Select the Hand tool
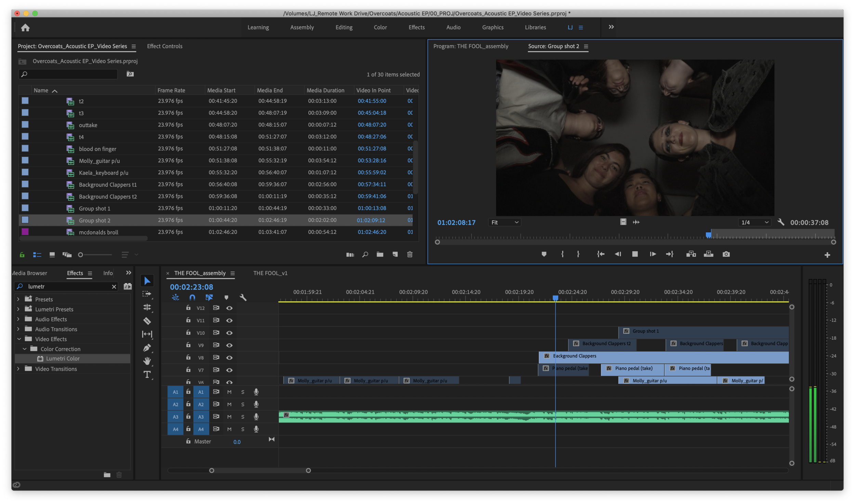Viewport: 855px width, 504px height. pos(147,361)
